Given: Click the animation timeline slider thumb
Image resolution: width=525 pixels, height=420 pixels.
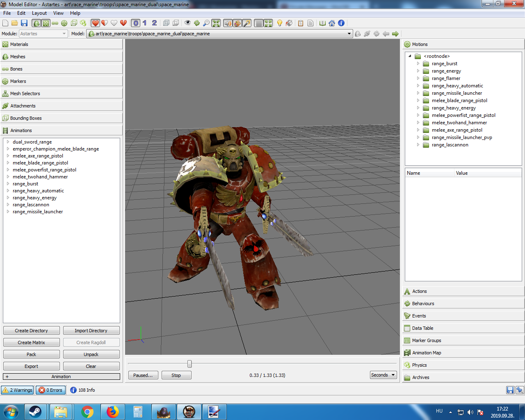Looking at the screenshot, I should click(189, 364).
